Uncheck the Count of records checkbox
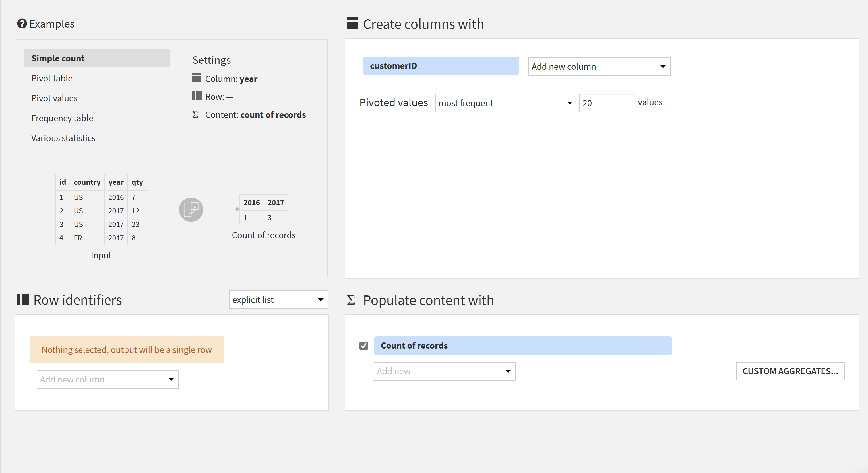The height and width of the screenshot is (473, 868). click(363, 346)
